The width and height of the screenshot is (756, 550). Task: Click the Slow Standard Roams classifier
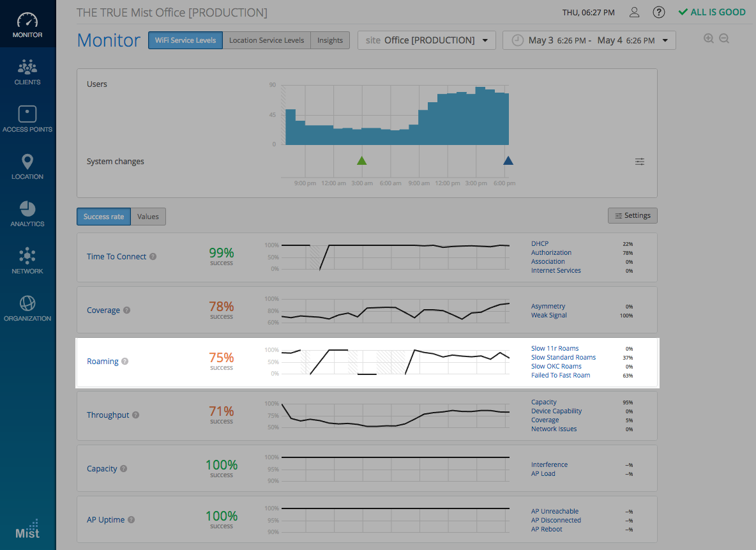563,358
